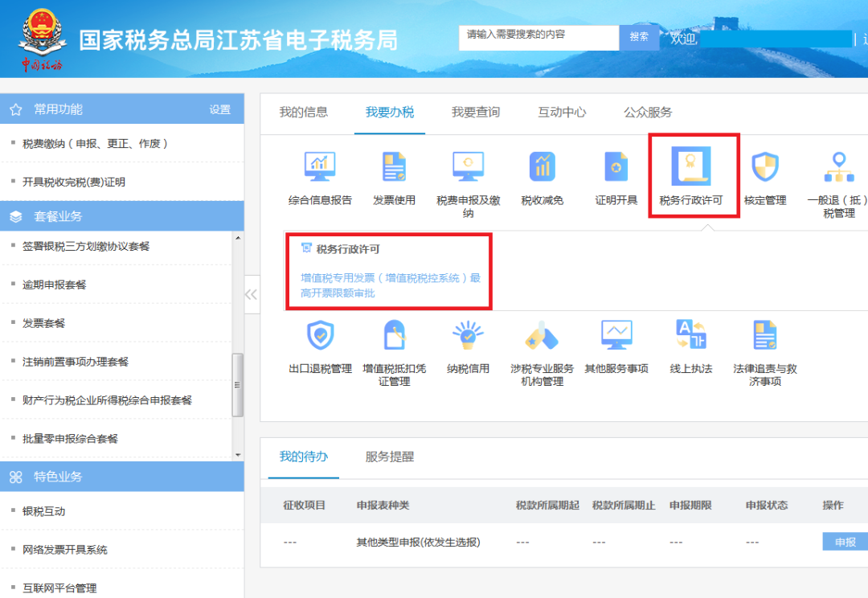Focus the search input field
The width and height of the screenshot is (868, 598).
pyautogui.click(x=538, y=37)
